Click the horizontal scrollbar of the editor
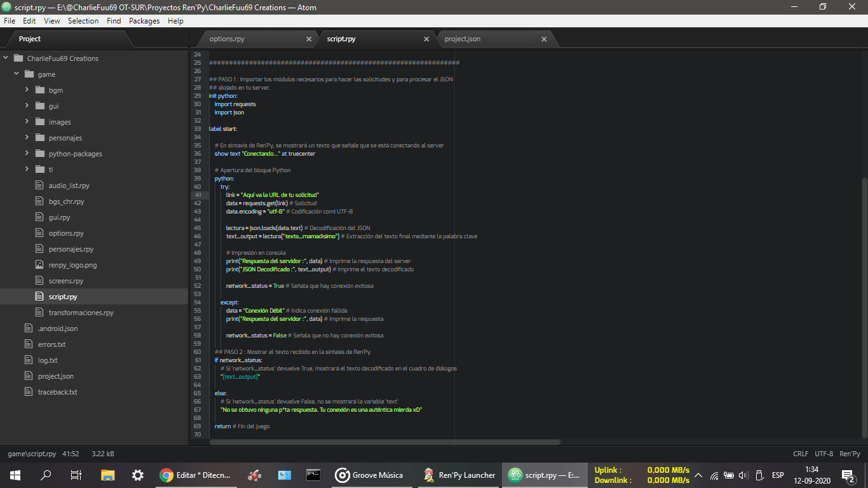Image resolution: width=868 pixels, height=488 pixels. coord(381,442)
